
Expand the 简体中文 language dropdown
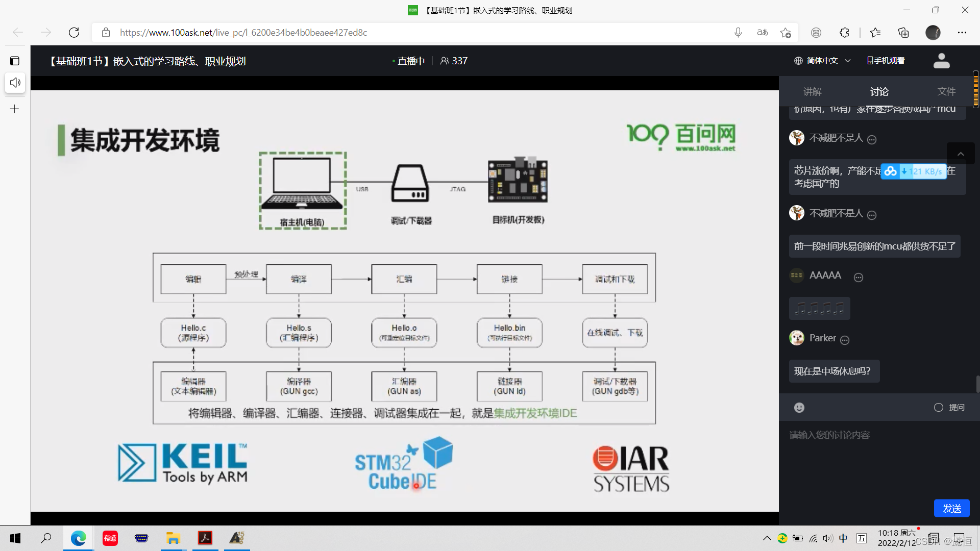pos(823,61)
